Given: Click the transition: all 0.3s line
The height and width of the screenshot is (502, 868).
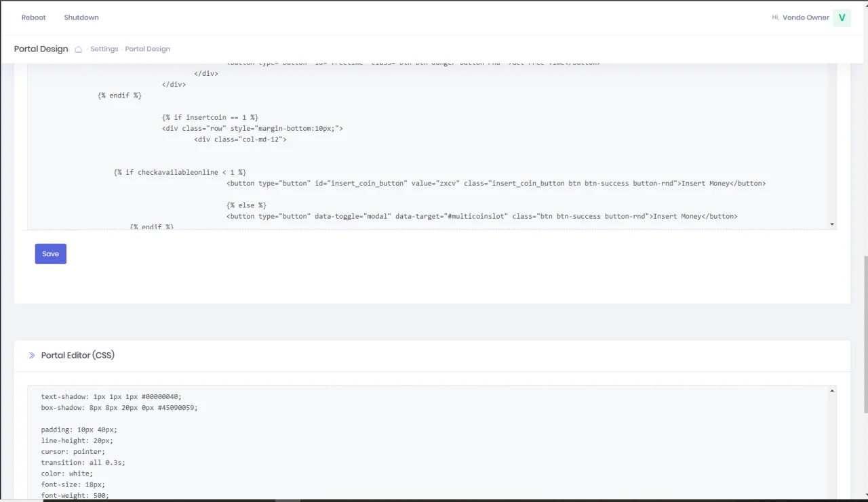Looking at the screenshot, I should pyautogui.click(x=83, y=463).
